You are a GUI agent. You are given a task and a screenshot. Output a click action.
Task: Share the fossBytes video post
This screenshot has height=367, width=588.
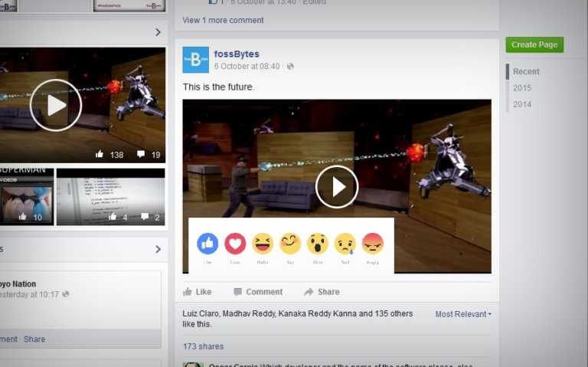[x=322, y=292]
